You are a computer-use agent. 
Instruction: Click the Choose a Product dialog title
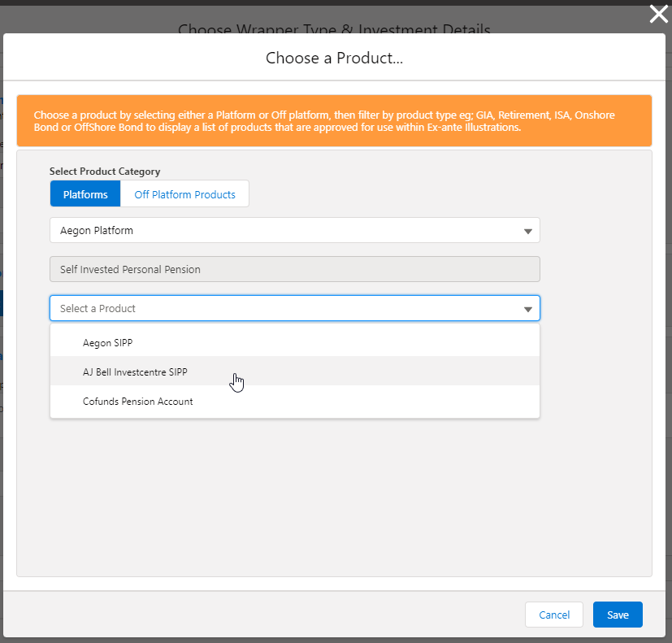point(334,58)
